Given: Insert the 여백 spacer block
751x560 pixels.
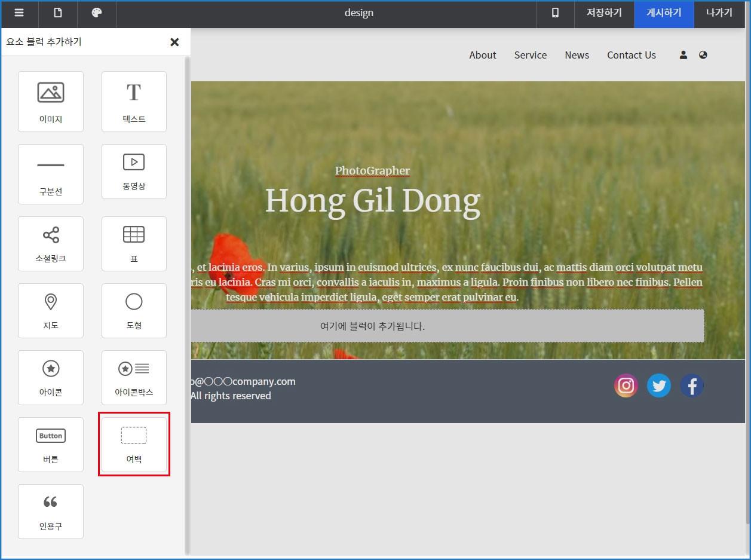Looking at the screenshot, I should coord(134,444).
